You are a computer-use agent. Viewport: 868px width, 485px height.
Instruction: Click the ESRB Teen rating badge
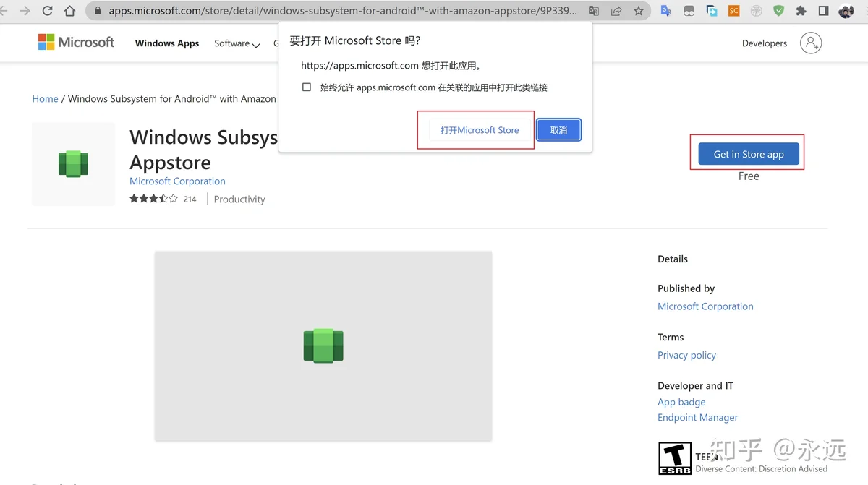tap(674, 458)
